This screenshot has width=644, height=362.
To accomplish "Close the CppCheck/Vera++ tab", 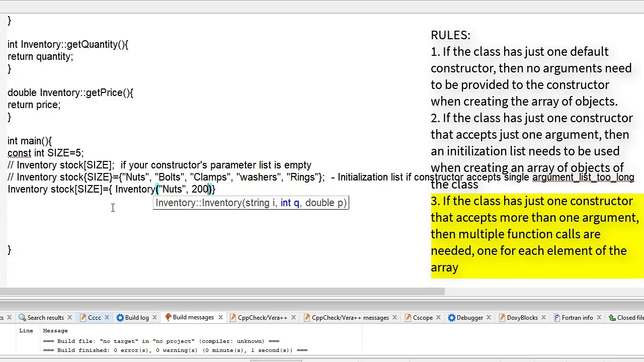I will click(x=293, y=318).
